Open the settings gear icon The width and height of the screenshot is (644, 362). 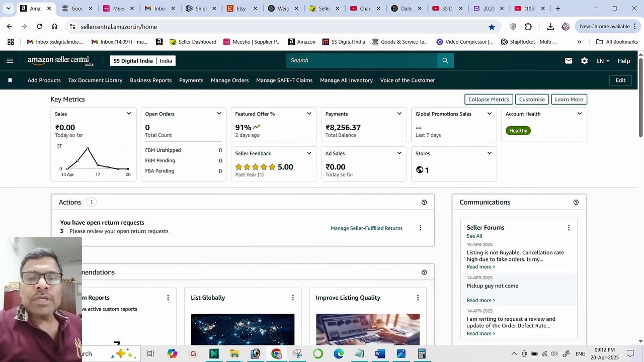click(584, 61)
